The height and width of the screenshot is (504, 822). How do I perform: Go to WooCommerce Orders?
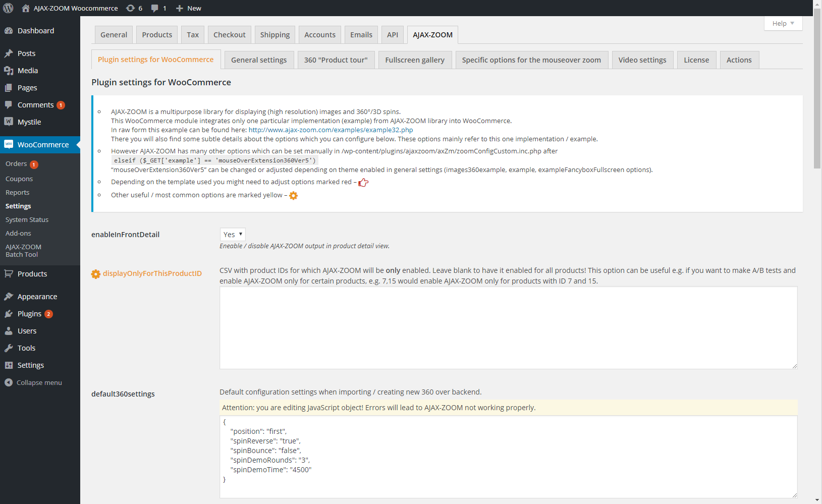[16, 164]
